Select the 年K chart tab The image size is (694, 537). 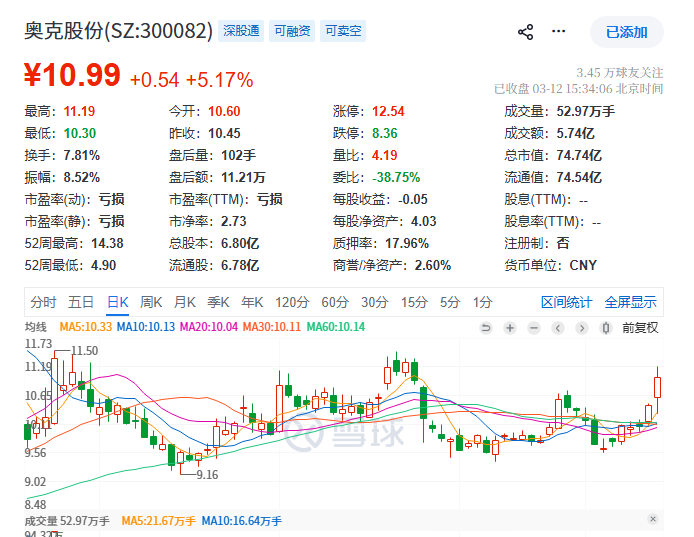click(x=252, y=302)
